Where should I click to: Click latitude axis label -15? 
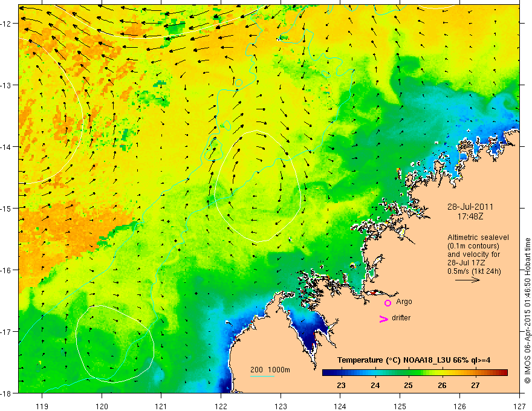tap(7, 208)
